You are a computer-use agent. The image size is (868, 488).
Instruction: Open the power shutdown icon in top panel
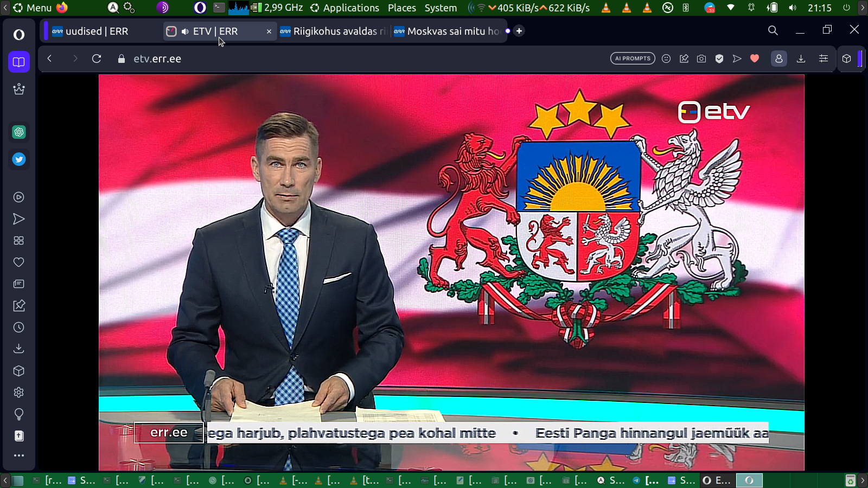tap(846, 8)
